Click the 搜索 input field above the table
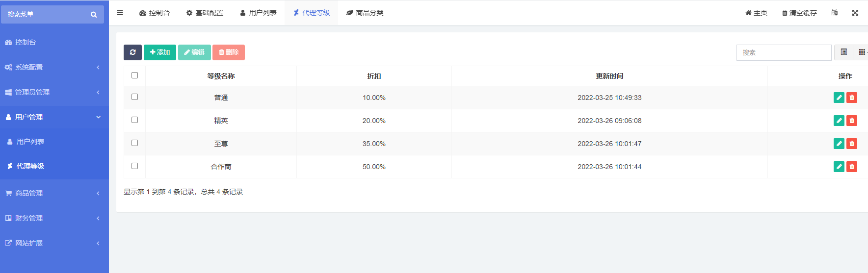Image resolution: width=868 pixels, height=273 pixels. point(784,52)
